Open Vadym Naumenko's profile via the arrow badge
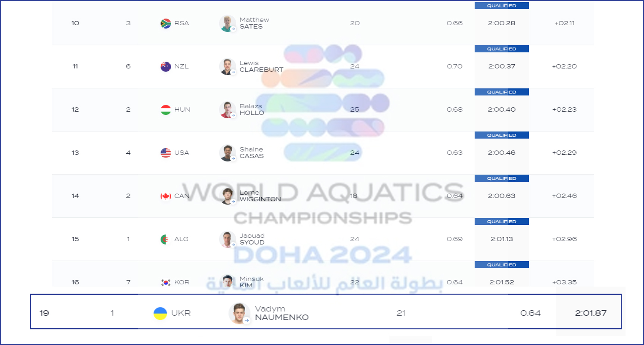644x345 pixels. 246,320
